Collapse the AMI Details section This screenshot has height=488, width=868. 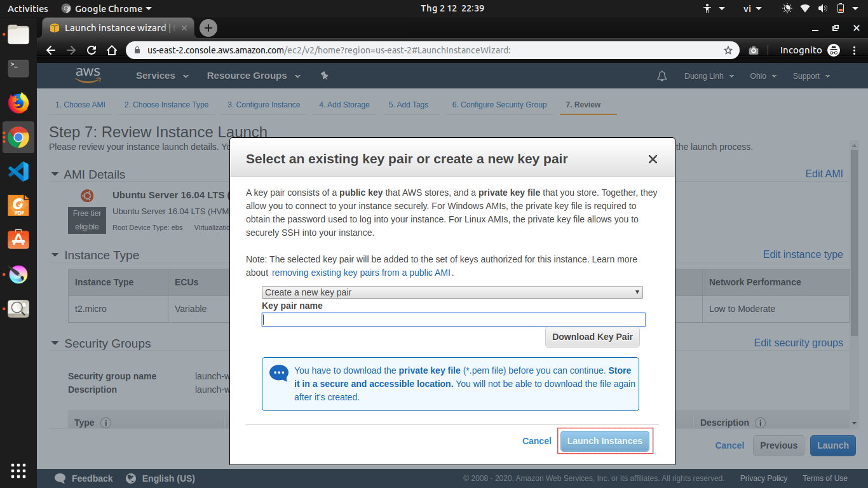(x=54, y=175)
